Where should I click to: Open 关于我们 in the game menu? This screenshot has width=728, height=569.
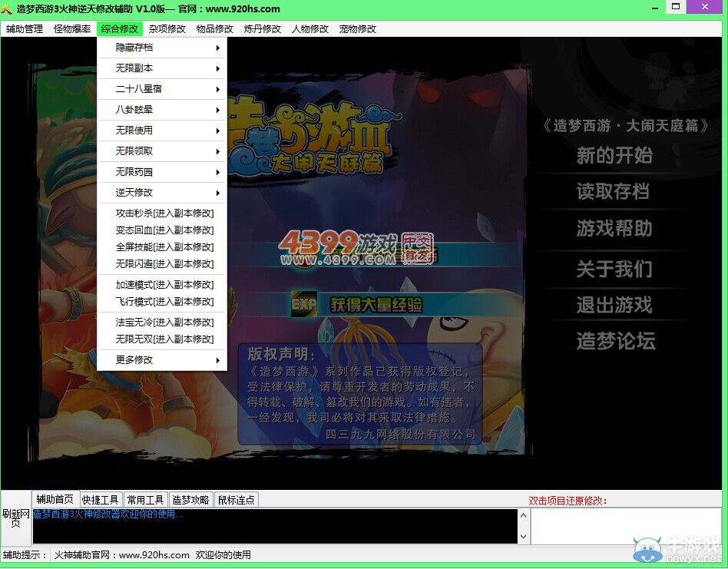[x=614, y=269]
